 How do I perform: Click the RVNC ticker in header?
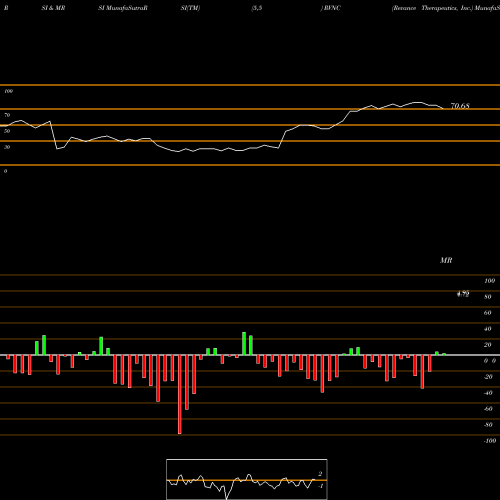coord(332,8)
